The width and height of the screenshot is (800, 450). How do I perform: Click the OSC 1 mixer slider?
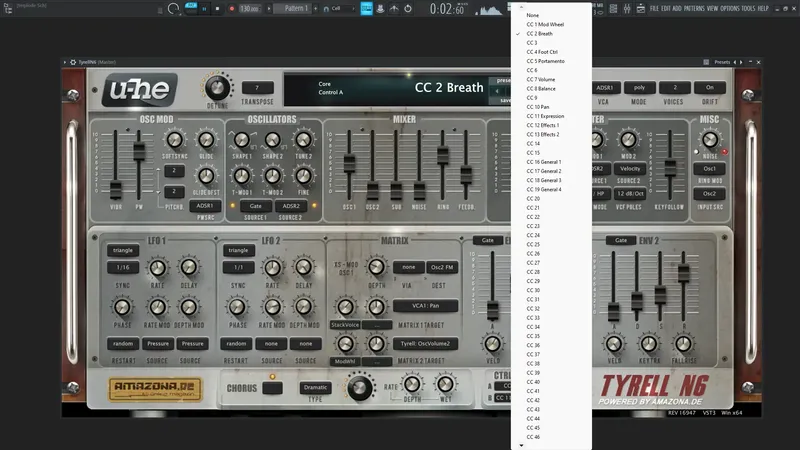[349, 165]
